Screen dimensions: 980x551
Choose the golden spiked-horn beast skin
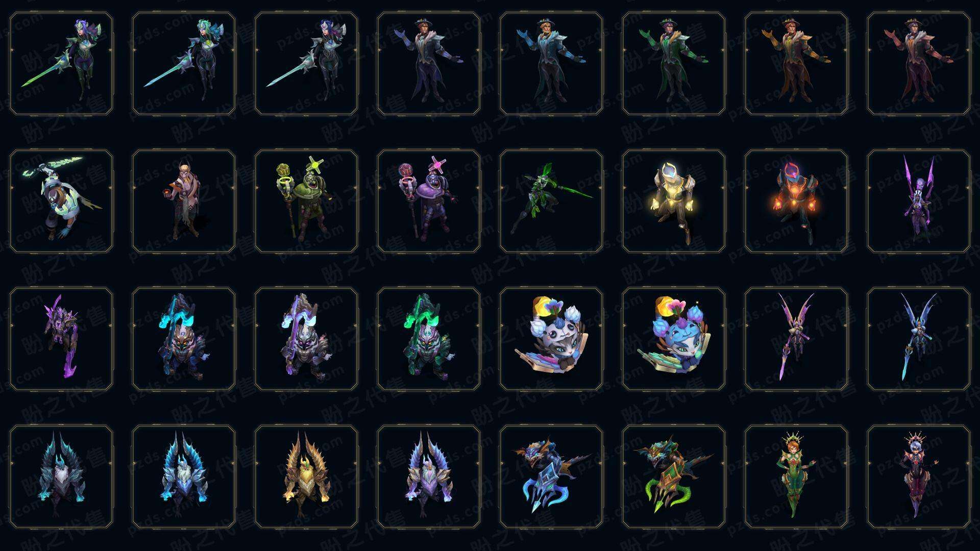tap(306, 477)
